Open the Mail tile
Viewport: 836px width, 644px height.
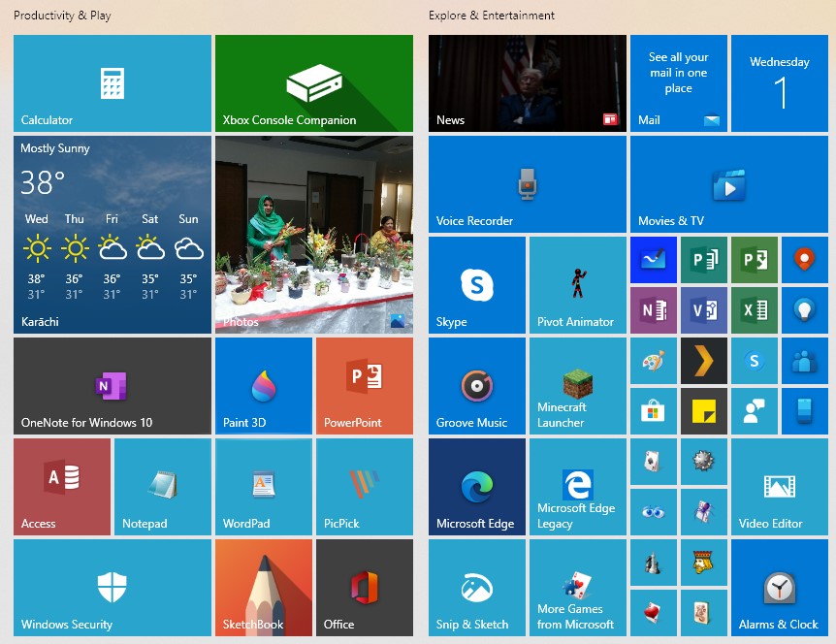pyautogui.click(x=679, y=83)
